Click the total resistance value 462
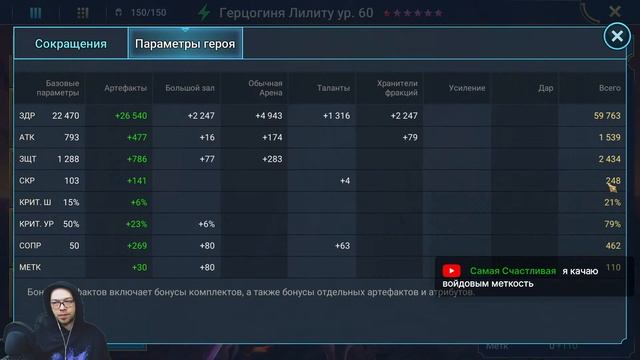 coord(613,246)
